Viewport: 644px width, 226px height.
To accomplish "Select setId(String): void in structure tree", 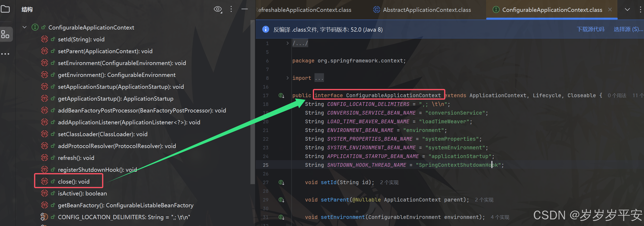I will coord(81,39).
